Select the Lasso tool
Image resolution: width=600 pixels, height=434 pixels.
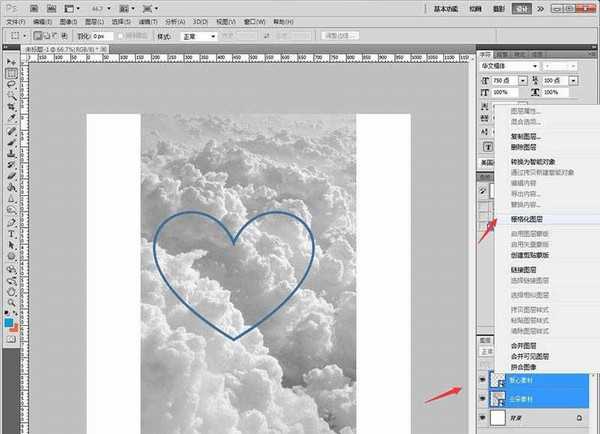point(11,88)
